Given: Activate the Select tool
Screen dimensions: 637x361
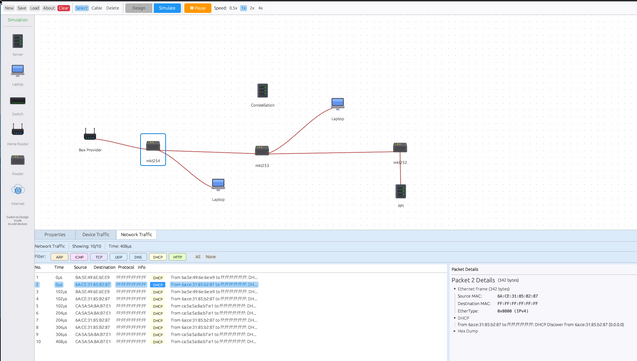Looking at the screenshot, I should [82, 8].
